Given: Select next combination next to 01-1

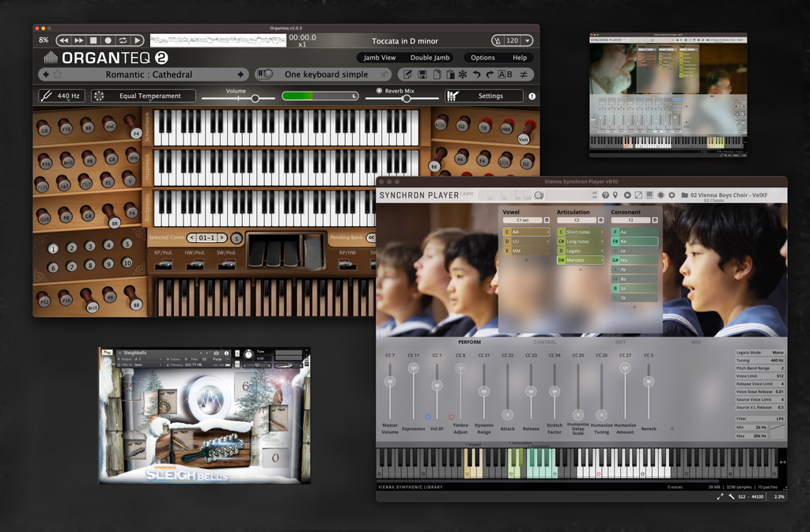Looking at the screenshot, I should click(x=221, y=237).
